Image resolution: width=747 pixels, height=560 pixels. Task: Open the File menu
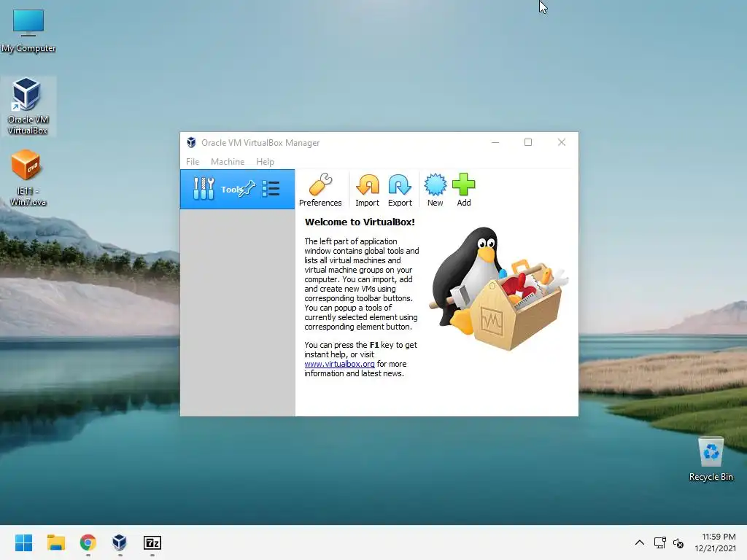tap(193, 161)
